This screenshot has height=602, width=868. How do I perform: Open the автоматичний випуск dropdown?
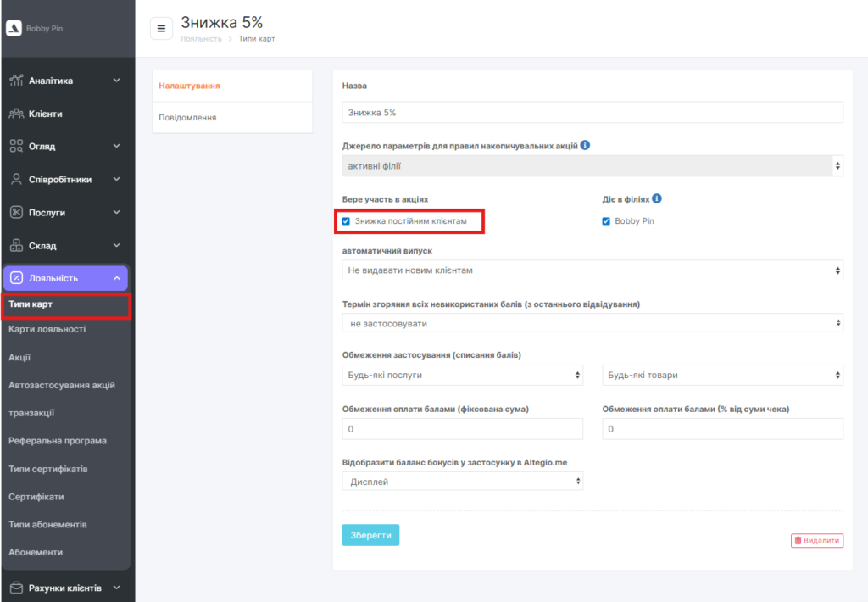pyautogui.click(x=593, y=270)
